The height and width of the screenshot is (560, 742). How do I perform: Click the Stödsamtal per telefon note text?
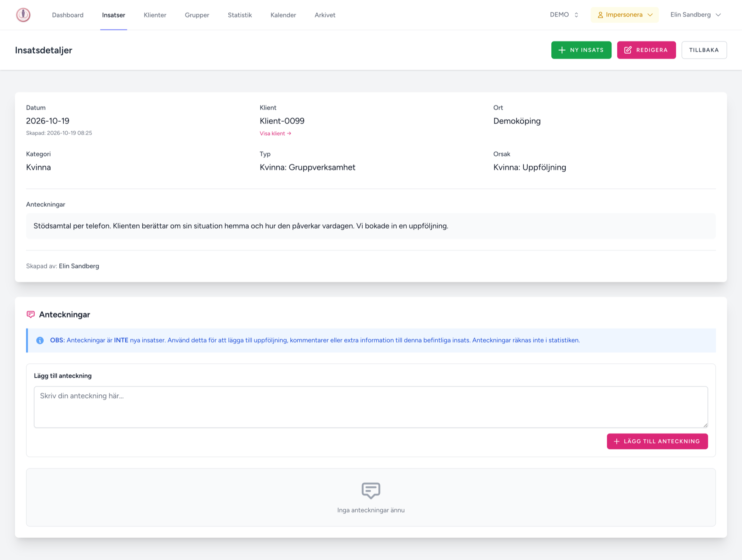click(241, 226)
